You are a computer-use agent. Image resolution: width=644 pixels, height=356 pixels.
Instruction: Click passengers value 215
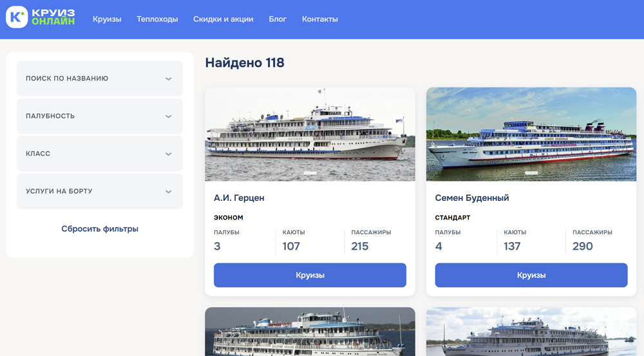click(360, 247)
